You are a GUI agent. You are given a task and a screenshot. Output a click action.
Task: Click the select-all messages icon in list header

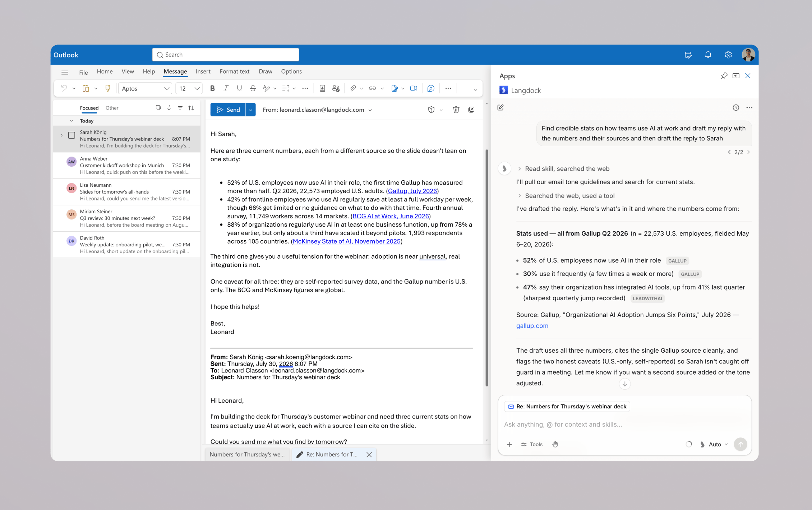click(x=158, y=107)
